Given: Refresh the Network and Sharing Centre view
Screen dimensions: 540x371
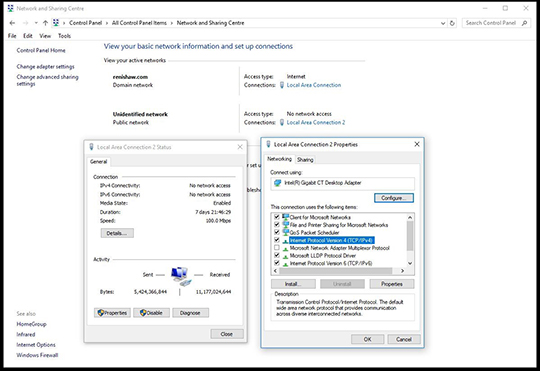Looking at the screenshot, I should pyautogui.click(x=452, y=23).
